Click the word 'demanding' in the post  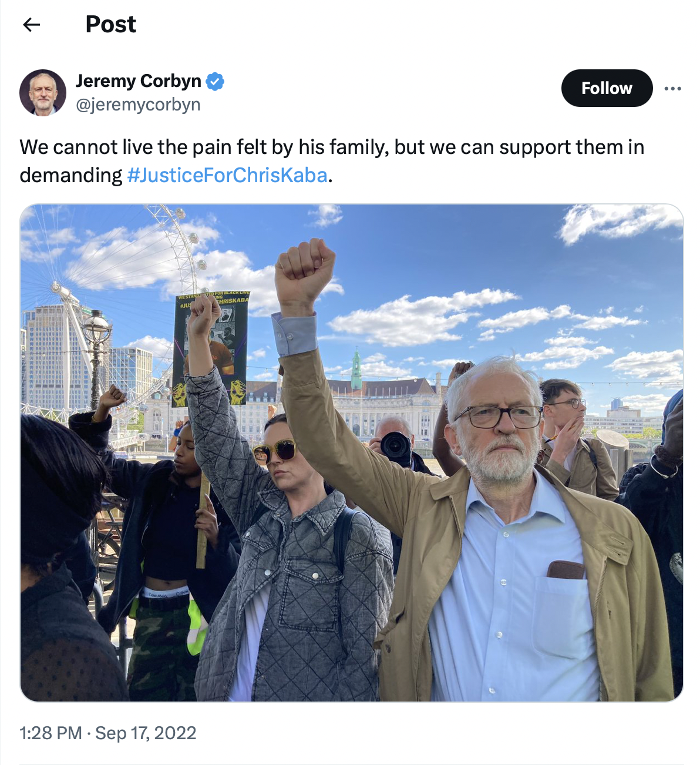(x=71, y=175)
